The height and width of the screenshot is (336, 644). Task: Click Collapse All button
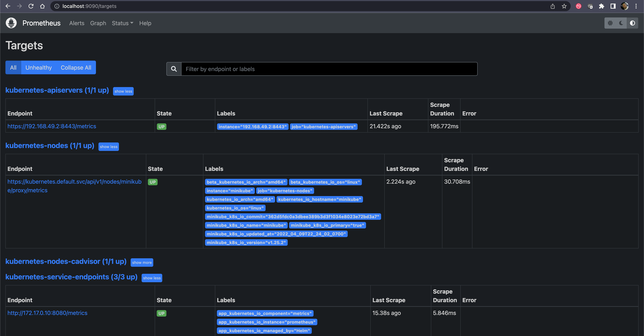pos(76,68)
